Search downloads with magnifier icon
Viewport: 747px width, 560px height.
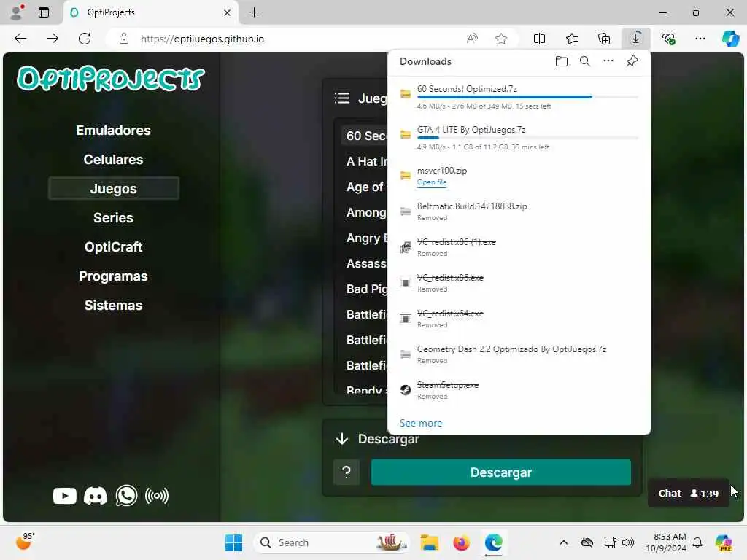[x=584, y=61]
